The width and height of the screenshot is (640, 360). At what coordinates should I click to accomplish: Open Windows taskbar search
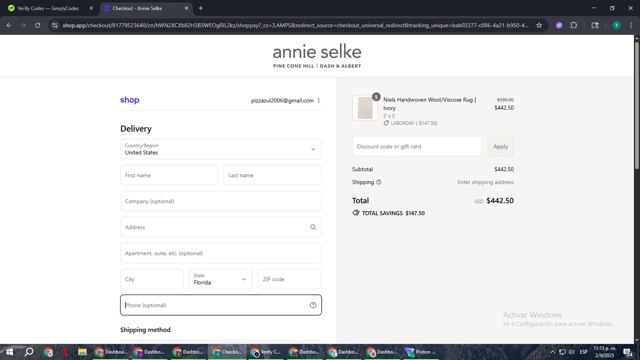point(29,352)
